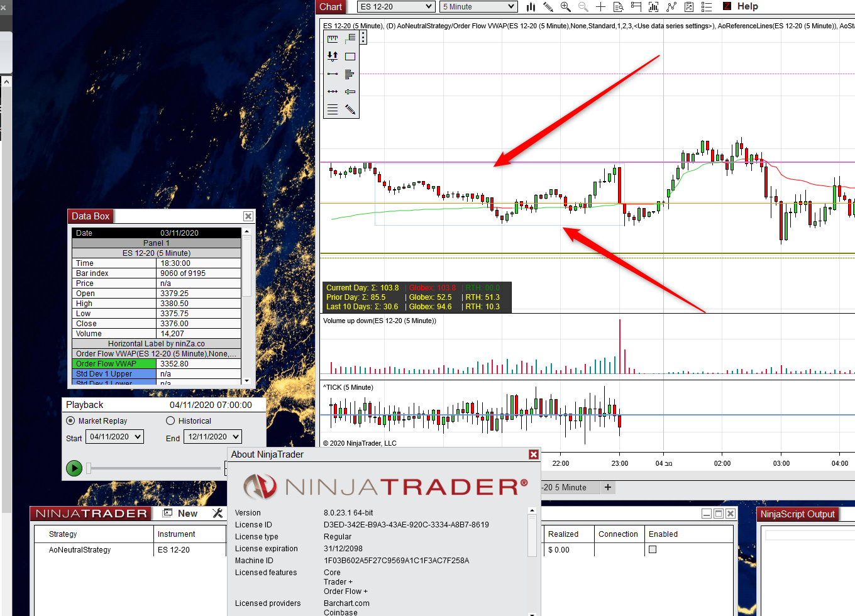Open the playback Start date dropdown
The image size is (855, 616).
(114, 437)
